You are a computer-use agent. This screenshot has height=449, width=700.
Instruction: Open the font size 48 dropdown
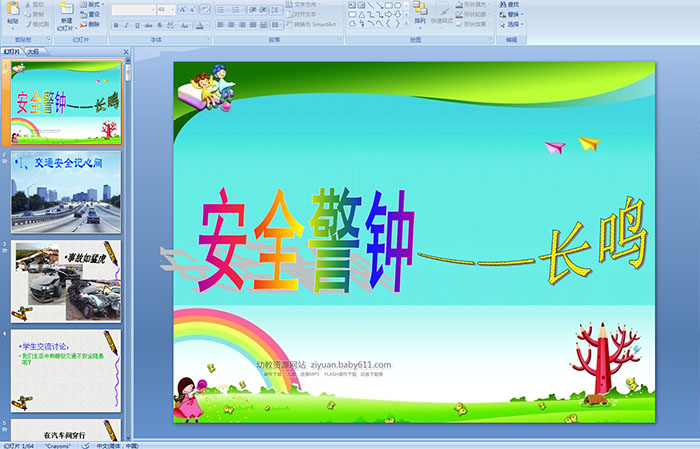tap(173, 9)
